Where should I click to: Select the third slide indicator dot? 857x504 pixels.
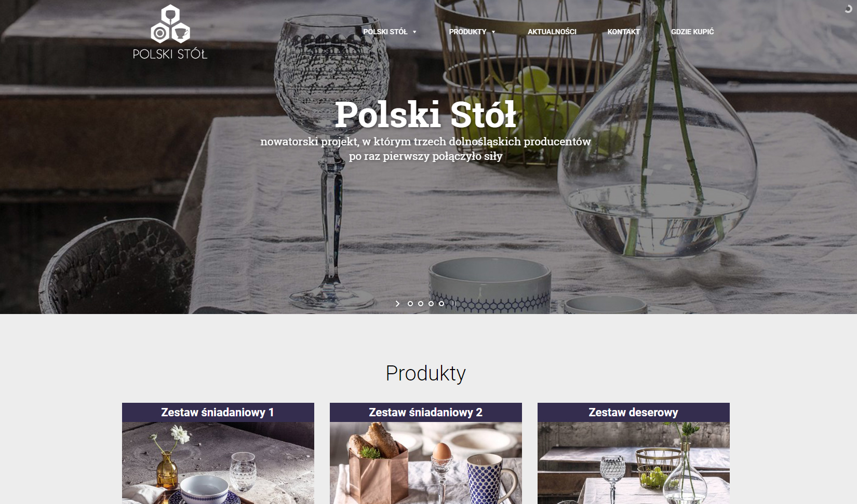pyautogui.click(x=431, y=304)
